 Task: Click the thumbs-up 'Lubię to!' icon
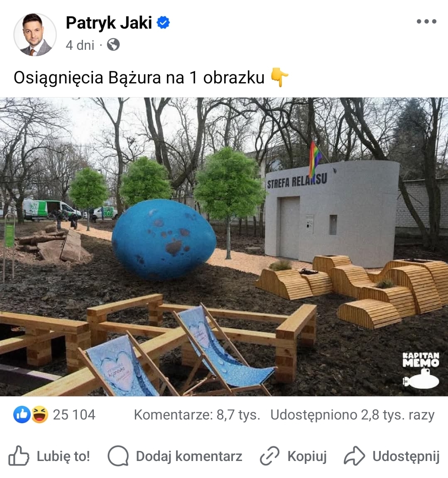point(19,456)
